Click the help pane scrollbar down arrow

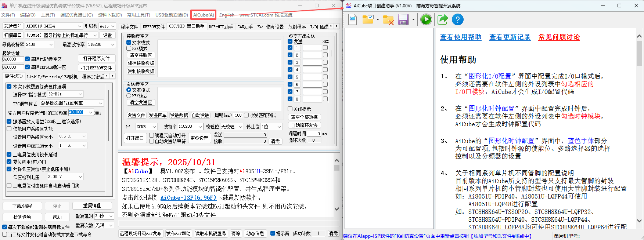coord(639,221)
